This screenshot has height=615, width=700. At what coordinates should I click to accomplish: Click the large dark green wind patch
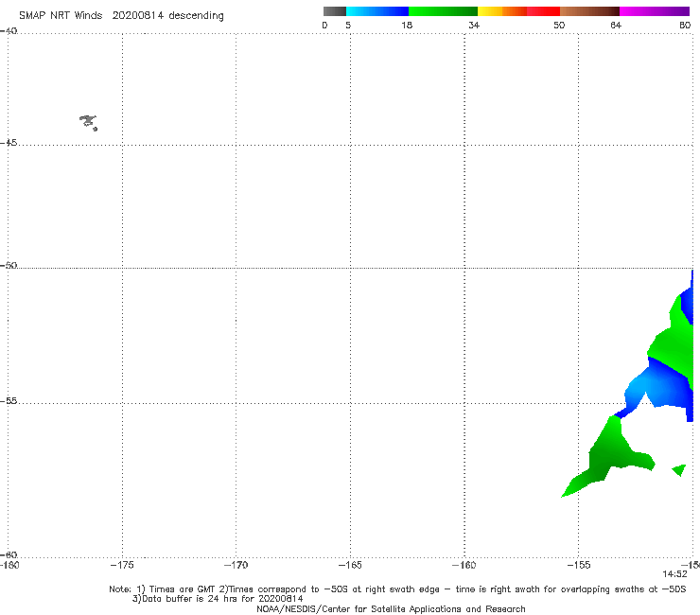pos(609,455)
